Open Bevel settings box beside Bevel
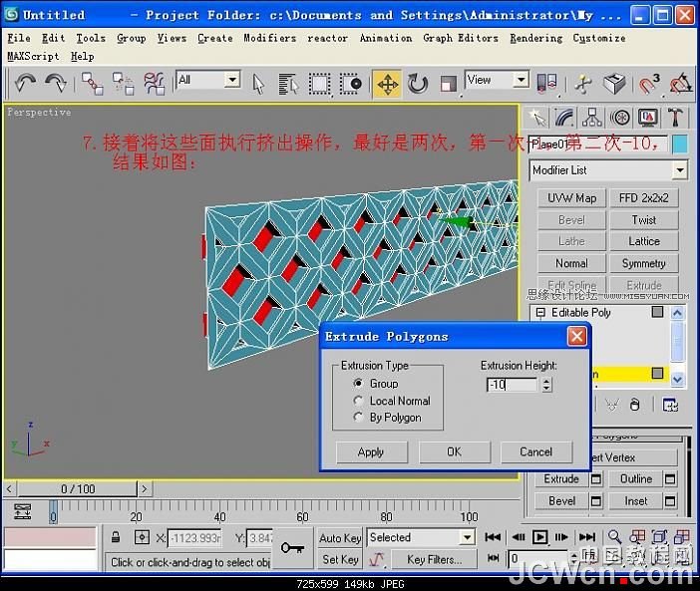The height and width of the screenshot is (591, 700). click(595, 501)
